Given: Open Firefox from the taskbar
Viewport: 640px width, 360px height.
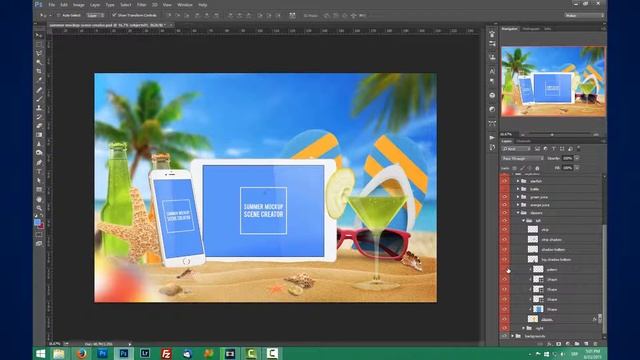Looking at the screenshot, I should tap(81, 353).
